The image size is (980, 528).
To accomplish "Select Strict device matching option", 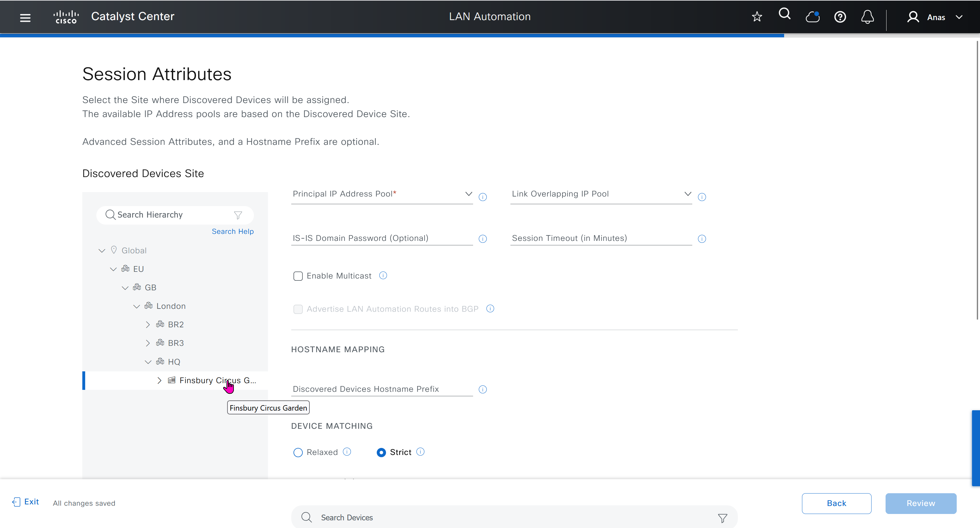I will (x=381, y=452).
